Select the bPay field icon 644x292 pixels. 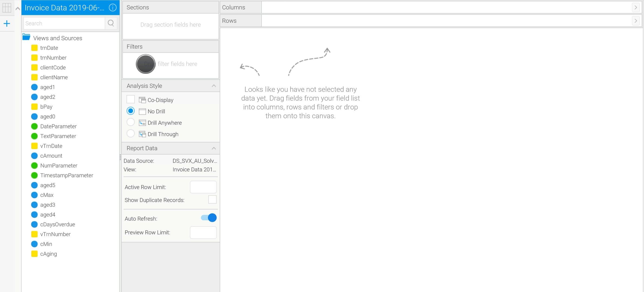(x=34, y=107)
